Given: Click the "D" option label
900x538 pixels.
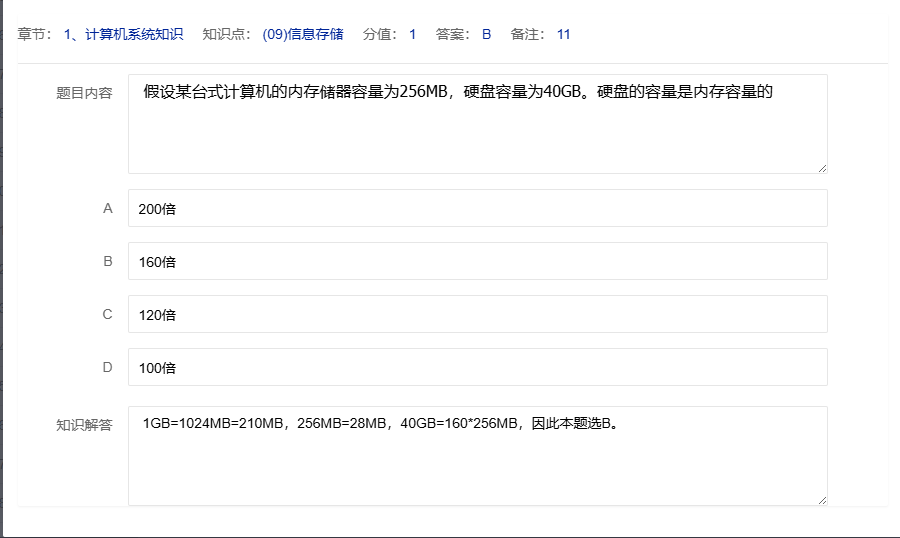Looking at the screenshot, I should 108,367.
